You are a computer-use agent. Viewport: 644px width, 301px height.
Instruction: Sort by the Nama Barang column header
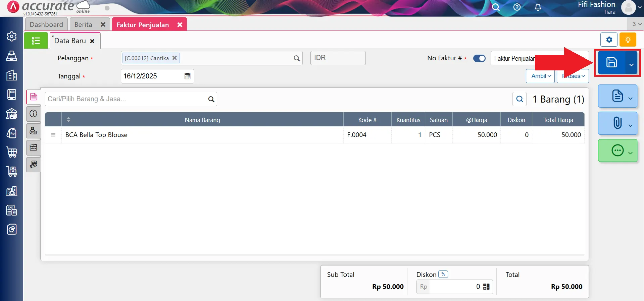[x=202, y=120]
